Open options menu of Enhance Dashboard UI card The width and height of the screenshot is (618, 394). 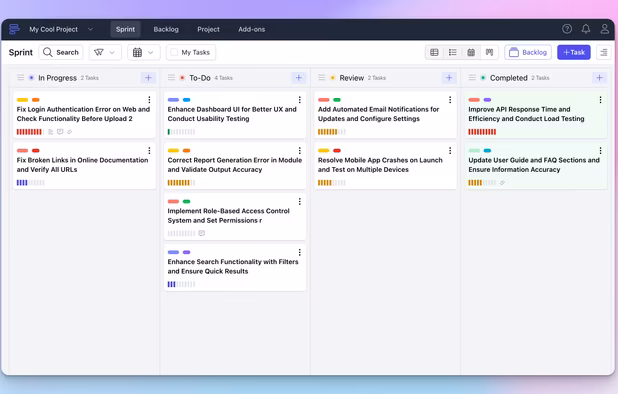[x=300, y=100]
